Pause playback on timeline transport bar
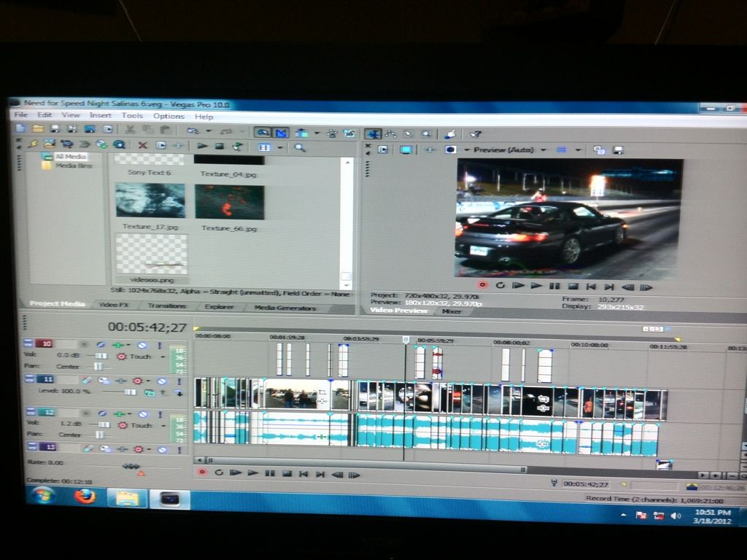 tap(270, 473)
